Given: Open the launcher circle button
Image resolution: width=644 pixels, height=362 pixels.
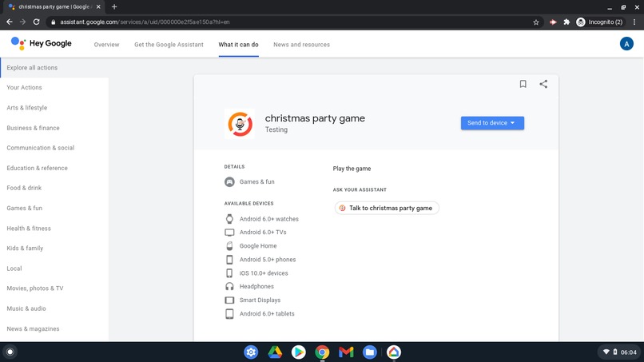Looking at the screenshot, I should pyautogui.click(x=10, y=352).
